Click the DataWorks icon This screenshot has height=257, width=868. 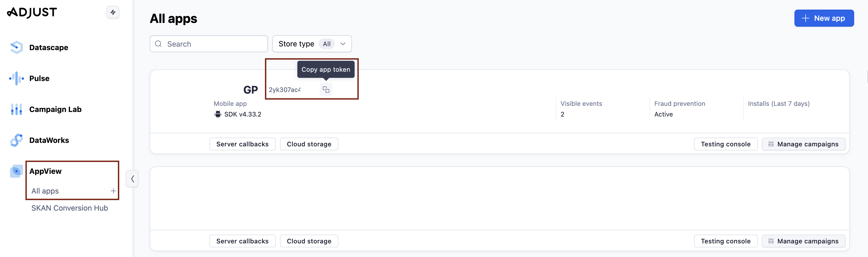16,140
